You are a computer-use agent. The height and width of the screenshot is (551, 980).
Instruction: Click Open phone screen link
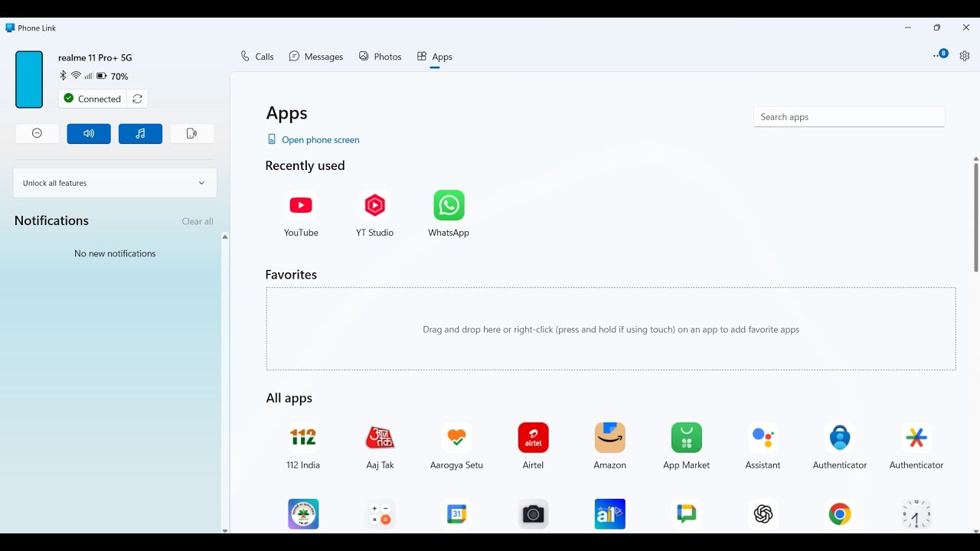[x=313, y=140]
